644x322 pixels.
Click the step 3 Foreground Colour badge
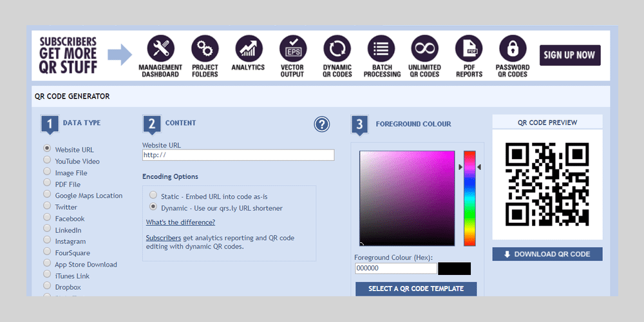tap(360, 124)
